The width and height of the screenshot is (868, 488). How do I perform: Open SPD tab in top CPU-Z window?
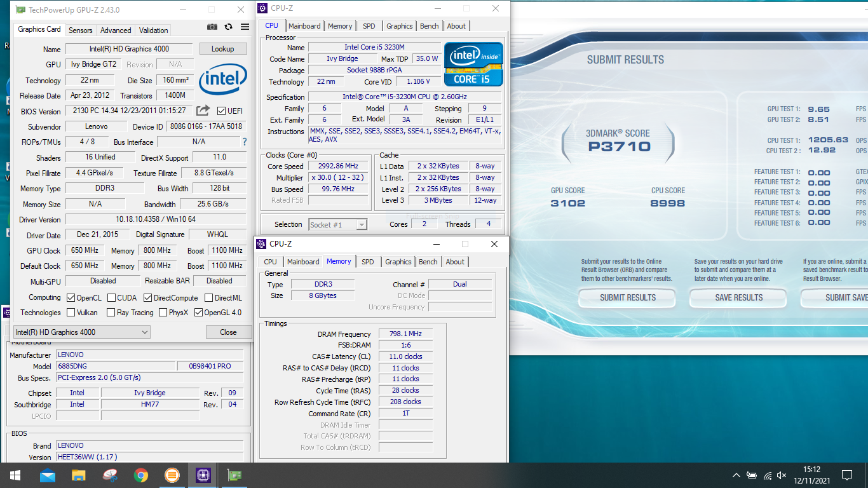coord(369,26)
